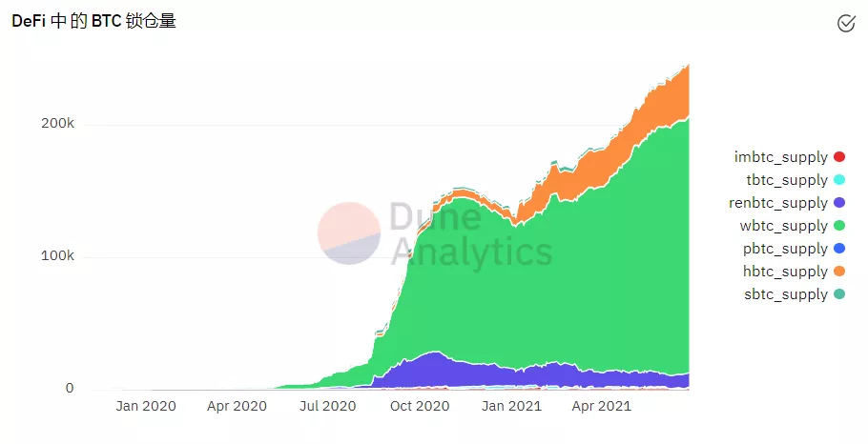This screenshot has width=868, height=444.
Task: Click the Oct 2020 x-axis label
Action: (x=420, y=406)
